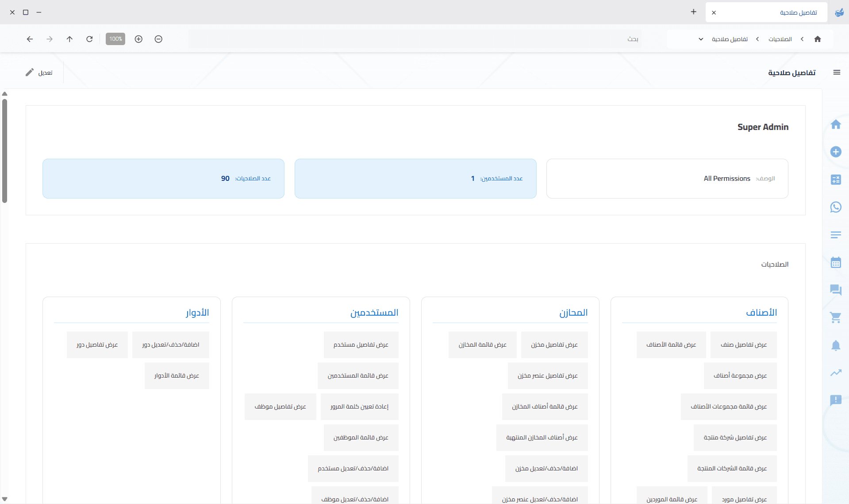Click the breadcrumb home icon

coord(818,39)
